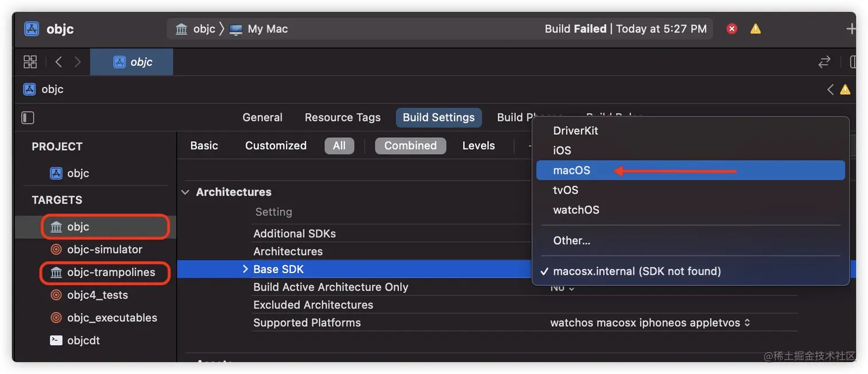Click the Xcode objc project icon in title bar
This screenshot has height=374, width=868.
pos(32,29)
